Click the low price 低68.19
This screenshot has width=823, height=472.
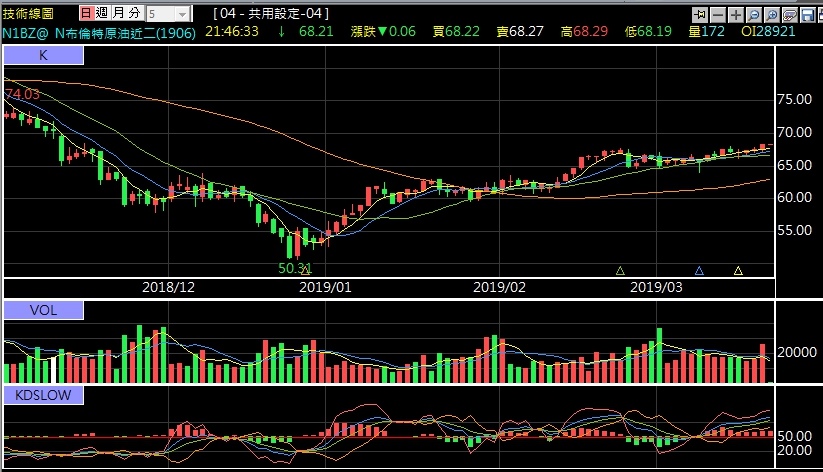click(x=648, y=32)
